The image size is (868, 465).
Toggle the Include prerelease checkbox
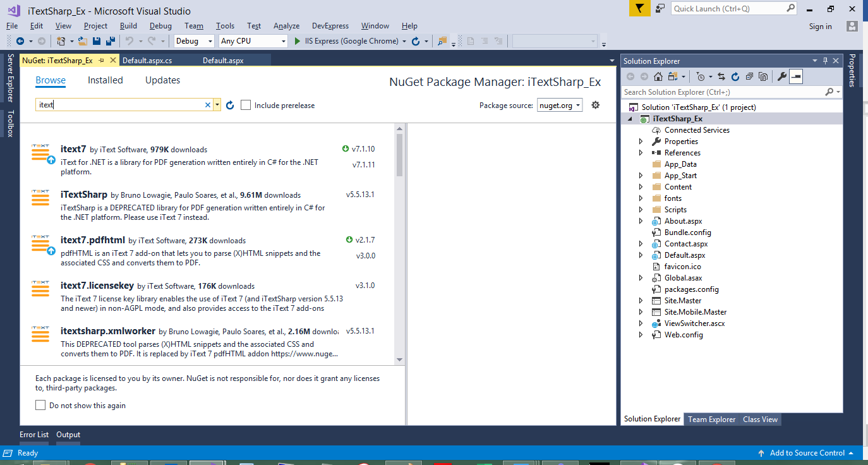coord(246,105)
